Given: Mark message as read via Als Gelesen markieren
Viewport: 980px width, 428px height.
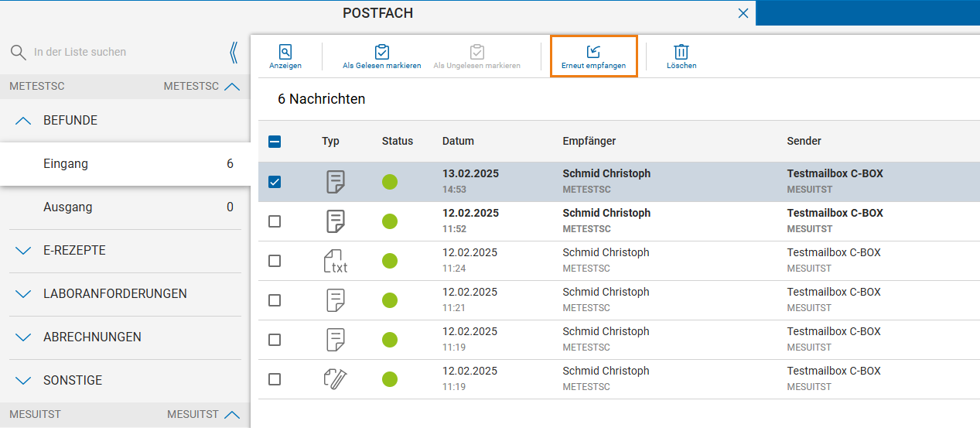Looking at the screenshot, I should (x=381, y=52).
